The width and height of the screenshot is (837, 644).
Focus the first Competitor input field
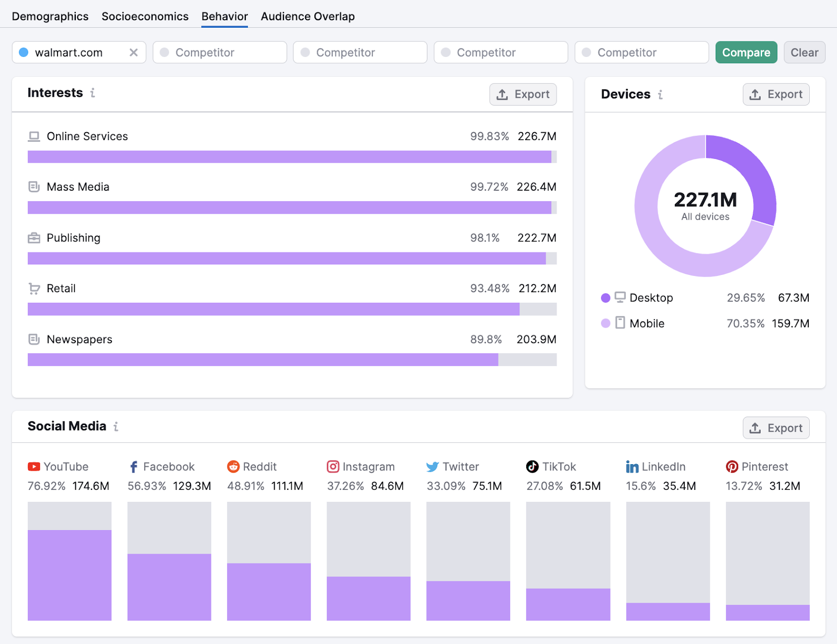(x=220, y=52)
